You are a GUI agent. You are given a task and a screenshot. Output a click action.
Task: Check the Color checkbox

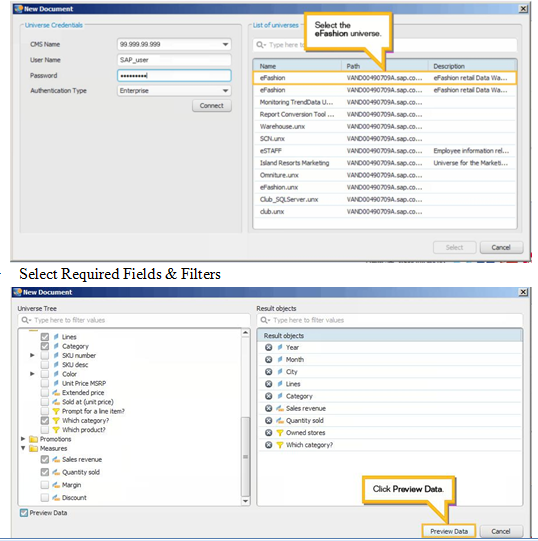pyautogui.click(x=45, y=374)
